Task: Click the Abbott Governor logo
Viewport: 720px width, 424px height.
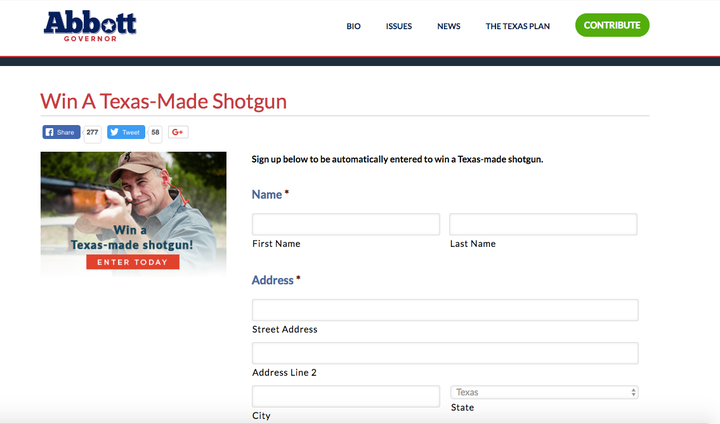Action: click(x=90, y=26)
